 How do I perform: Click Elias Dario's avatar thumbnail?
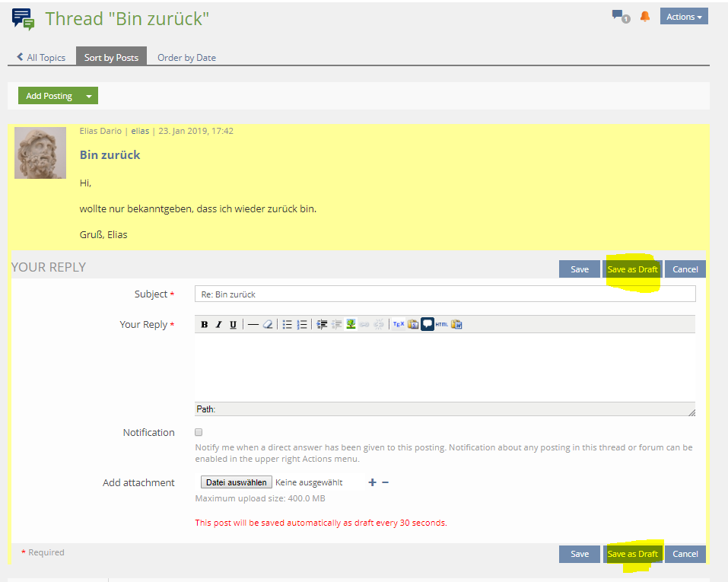point(40,153)
